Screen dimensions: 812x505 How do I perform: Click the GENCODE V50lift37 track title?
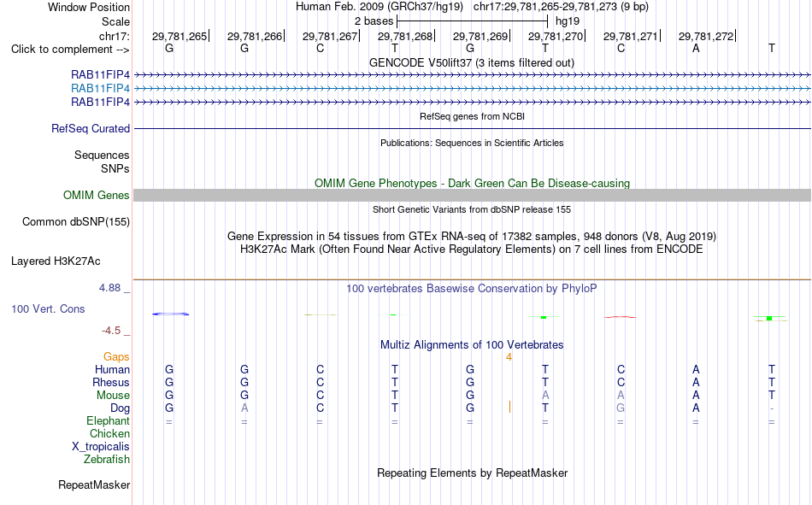coord(471,62)
